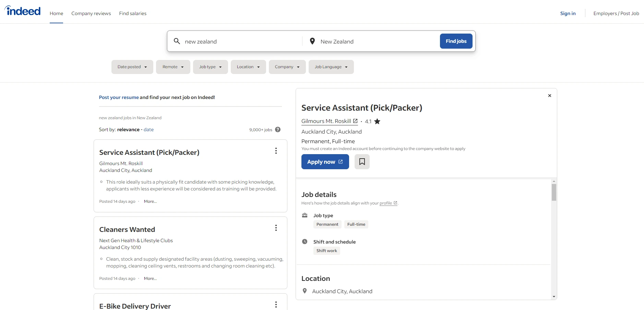Click the briefcase Job type icon
This screenshot has height=310, width=644.
pyautogui.click(x=305, y=215)
